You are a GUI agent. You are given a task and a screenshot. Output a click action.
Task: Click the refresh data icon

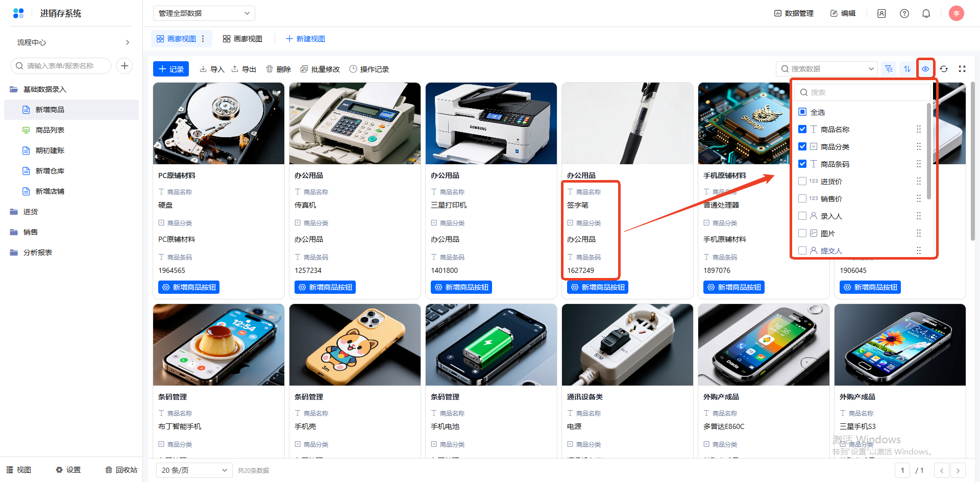tap(944, 69)
